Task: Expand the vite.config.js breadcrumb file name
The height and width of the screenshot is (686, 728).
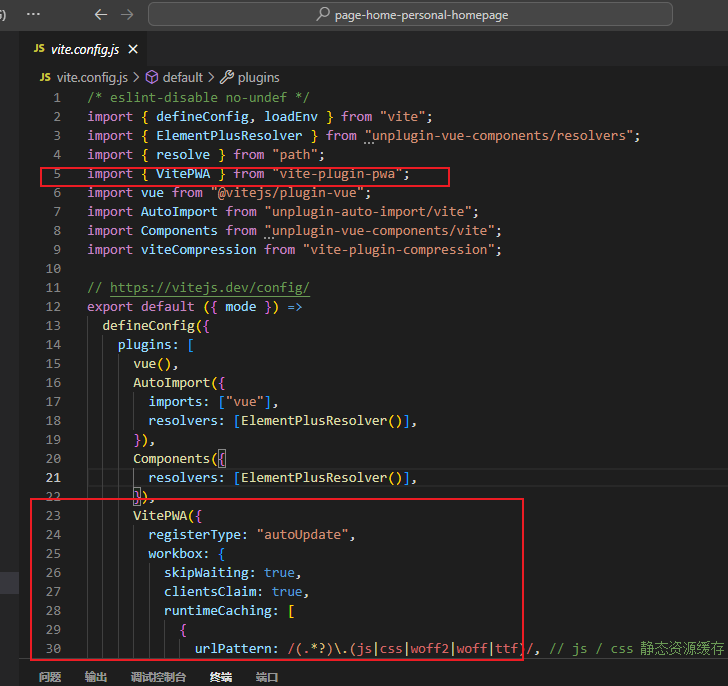Action: coord(92,77)
